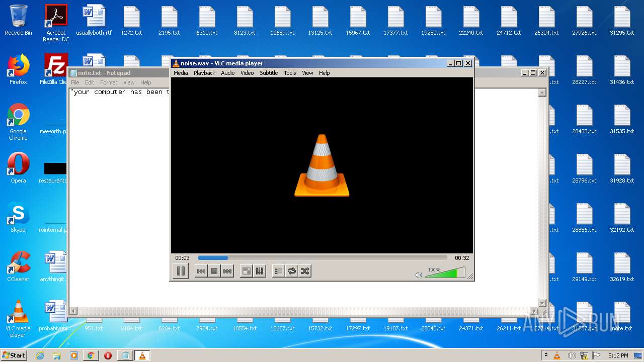
Task: Open VLC extended settings (equalizer icon)
Action: pyautogui.click(x=260, y=271)
